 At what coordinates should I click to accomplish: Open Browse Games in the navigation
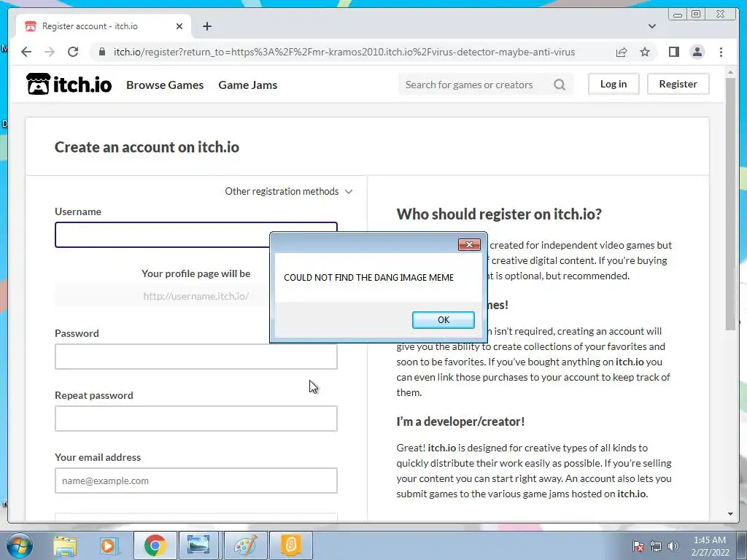(165, 85)
